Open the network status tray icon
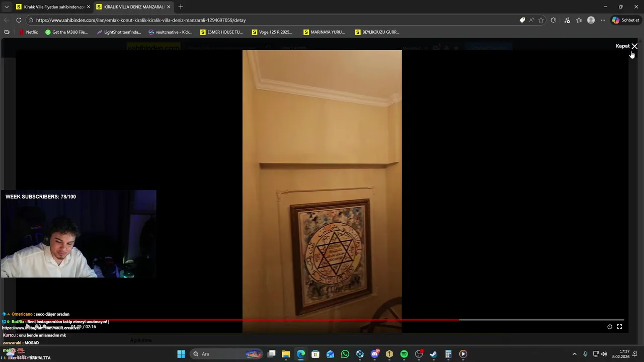 596,354
